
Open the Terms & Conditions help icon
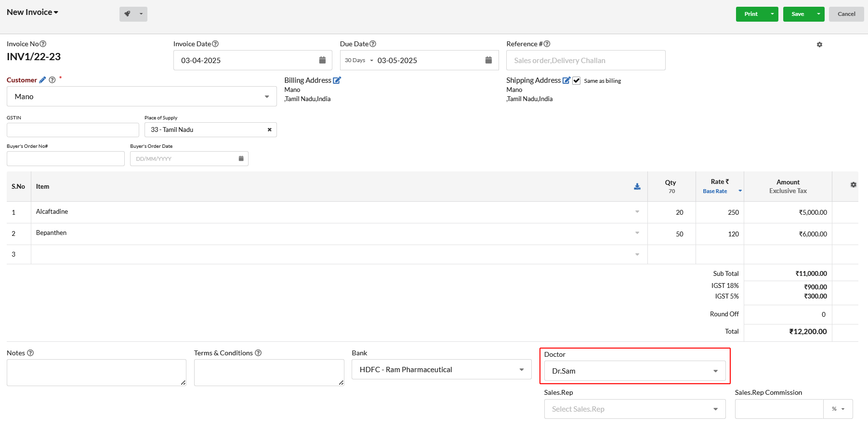pyautogui.click(x=258, y=353)
